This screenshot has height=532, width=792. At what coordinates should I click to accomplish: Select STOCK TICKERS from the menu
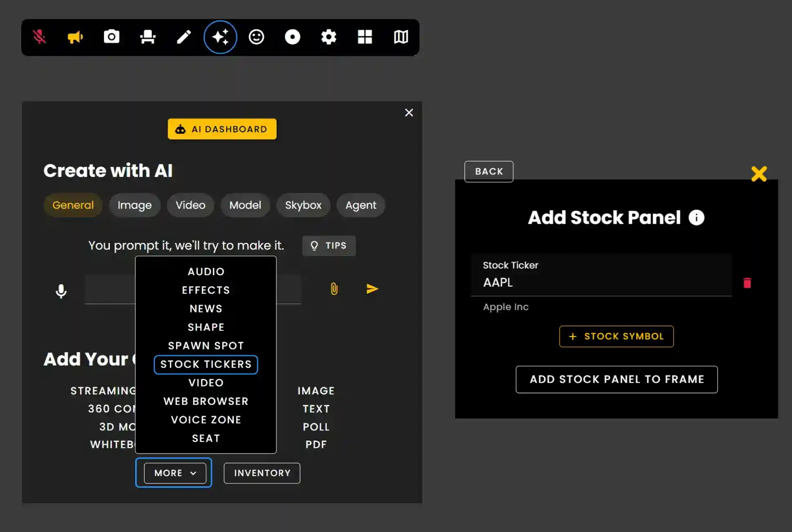pos(206,364)
